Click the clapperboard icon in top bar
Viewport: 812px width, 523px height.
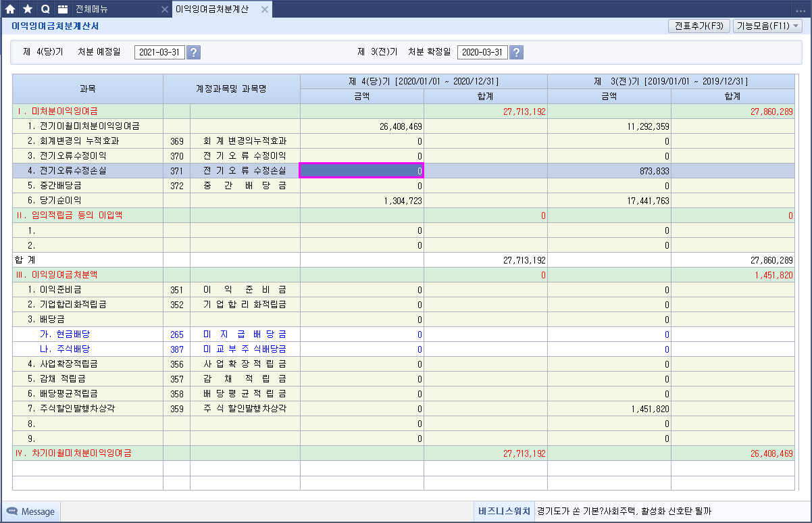pos(63,9)
